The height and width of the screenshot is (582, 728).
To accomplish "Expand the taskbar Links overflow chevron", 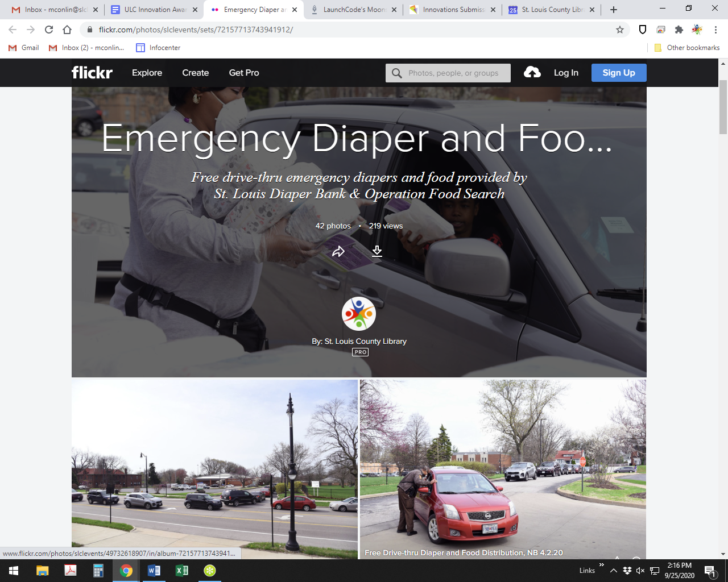I will coord(601,565).
